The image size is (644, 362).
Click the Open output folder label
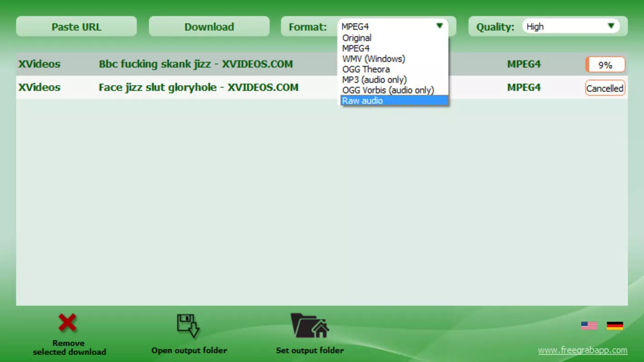[x=189, y=350]
